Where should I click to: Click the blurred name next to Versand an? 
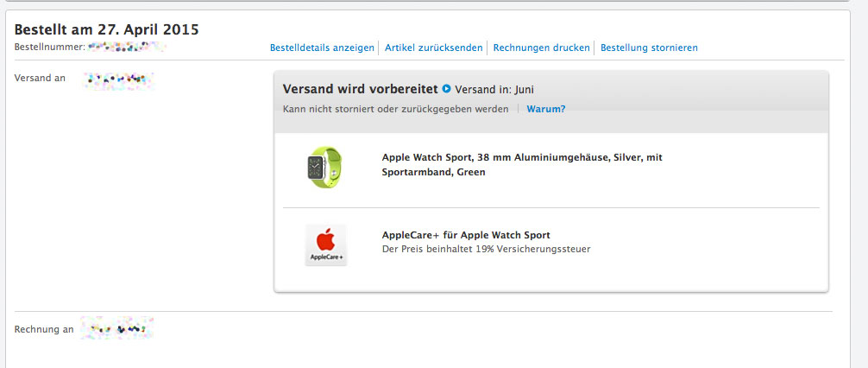pos(118,81)
